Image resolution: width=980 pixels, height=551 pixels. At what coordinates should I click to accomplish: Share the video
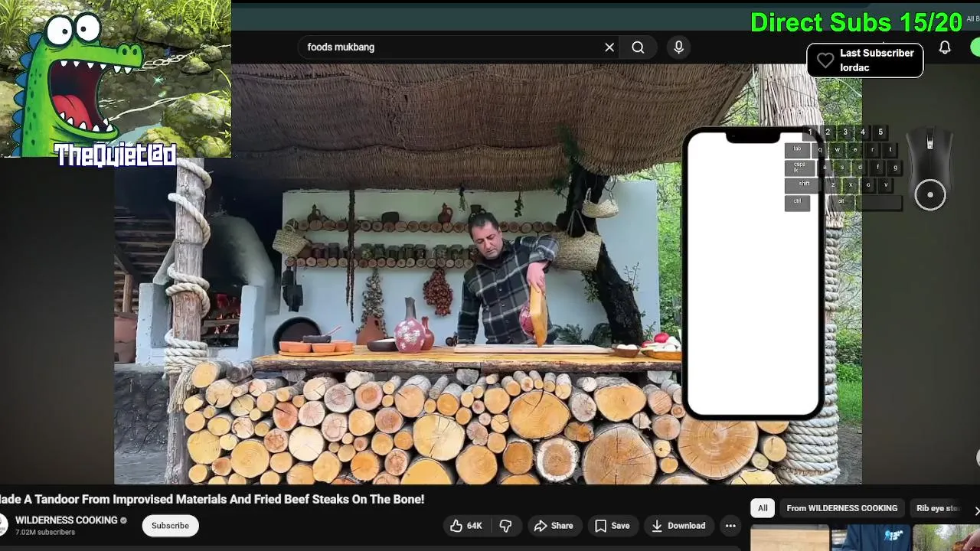(x=554, y=526)
